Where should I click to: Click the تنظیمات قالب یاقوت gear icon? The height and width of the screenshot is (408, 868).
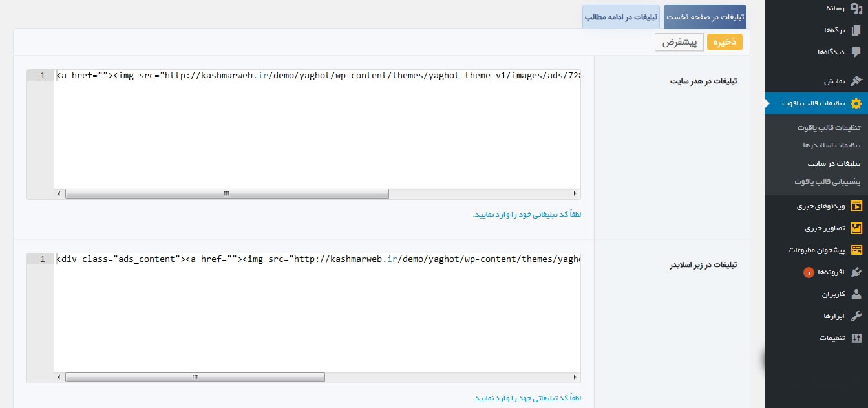click(x=856, y=103)
